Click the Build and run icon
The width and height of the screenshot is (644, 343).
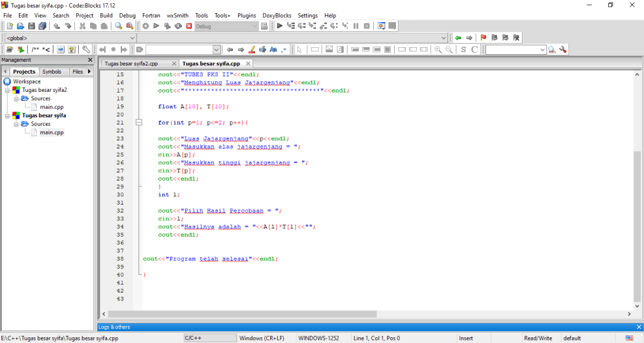coord(167,26)
